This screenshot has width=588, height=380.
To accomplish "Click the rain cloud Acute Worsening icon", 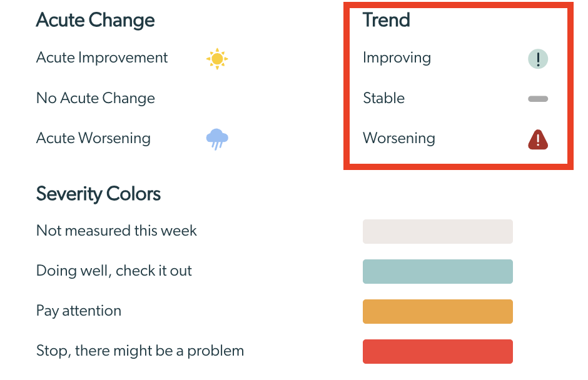I will [x=217, y=139].
